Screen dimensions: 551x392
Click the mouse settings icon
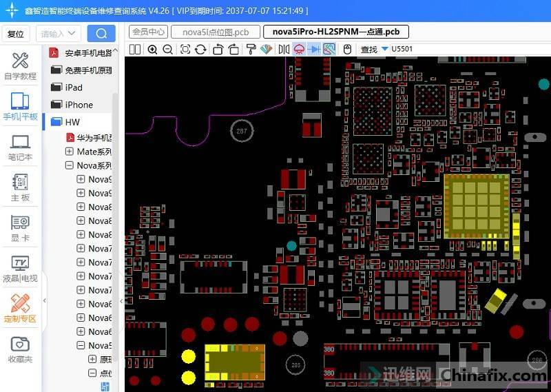347,49
